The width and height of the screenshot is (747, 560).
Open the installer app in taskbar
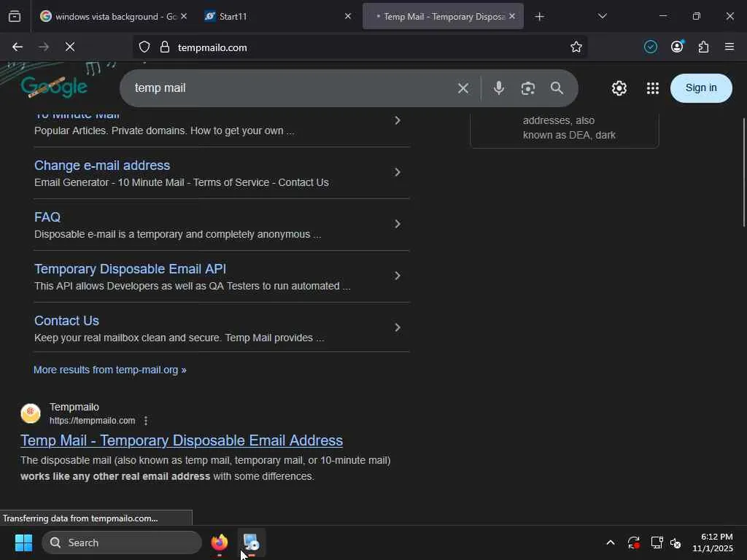[x=251, y=542]
